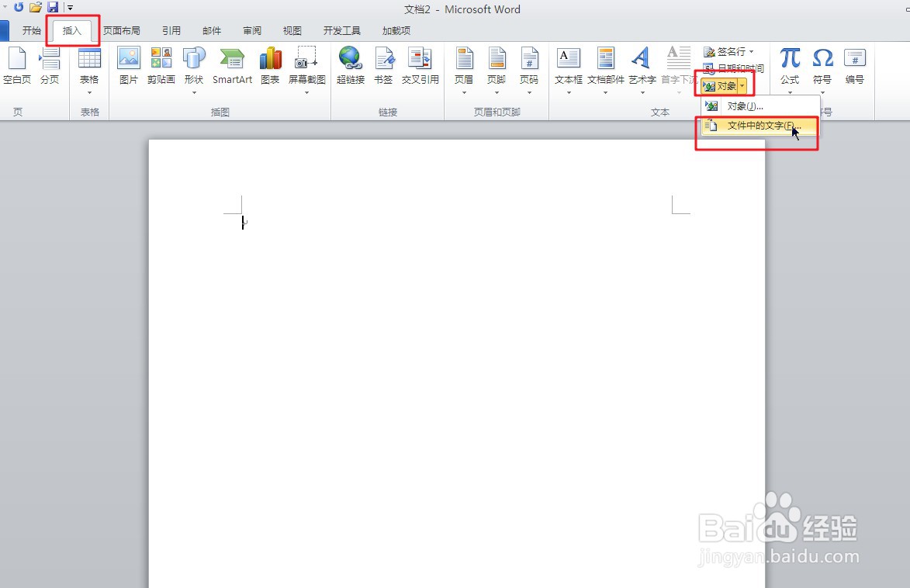Expand the Screenshot (屏幕截图) dropdown arrow
This screenshot has width=910, height=588.
coord(307,93)
